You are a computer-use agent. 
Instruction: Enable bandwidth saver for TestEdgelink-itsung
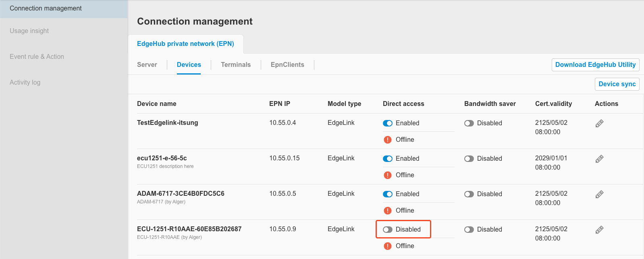(469, 123)
